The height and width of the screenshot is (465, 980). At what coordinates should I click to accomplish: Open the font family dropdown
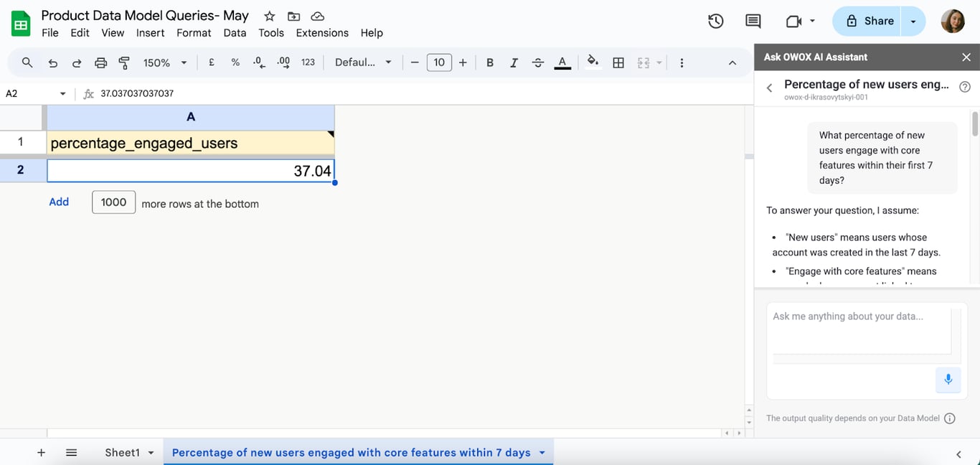click(364, 62)
